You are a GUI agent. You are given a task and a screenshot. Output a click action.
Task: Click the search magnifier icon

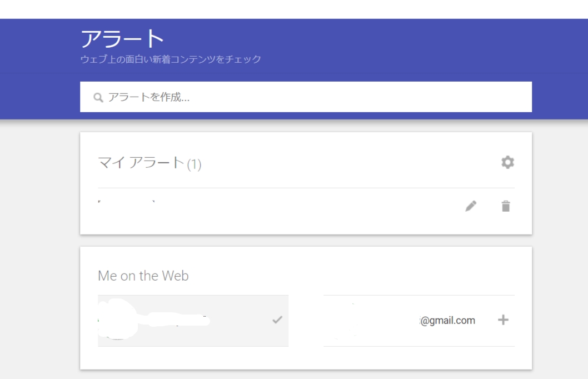98,97
